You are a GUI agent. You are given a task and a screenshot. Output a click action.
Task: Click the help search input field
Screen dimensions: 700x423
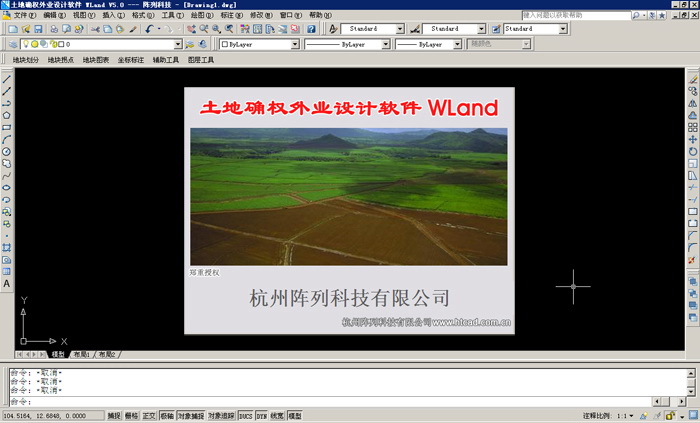(x=576, y=15)
